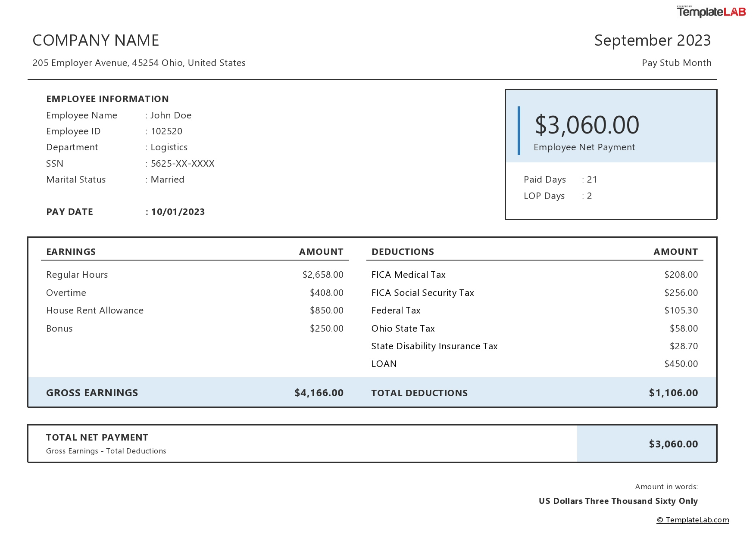
Task: Click the Pay Stub Month text
Action: 676,62
